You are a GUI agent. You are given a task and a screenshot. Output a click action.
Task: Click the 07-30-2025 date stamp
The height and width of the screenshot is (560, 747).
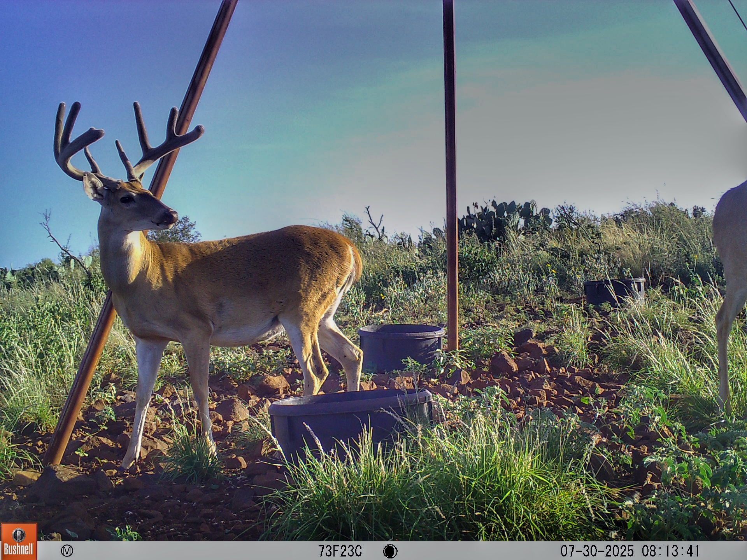pyautogui.click(x=596, y=551)
